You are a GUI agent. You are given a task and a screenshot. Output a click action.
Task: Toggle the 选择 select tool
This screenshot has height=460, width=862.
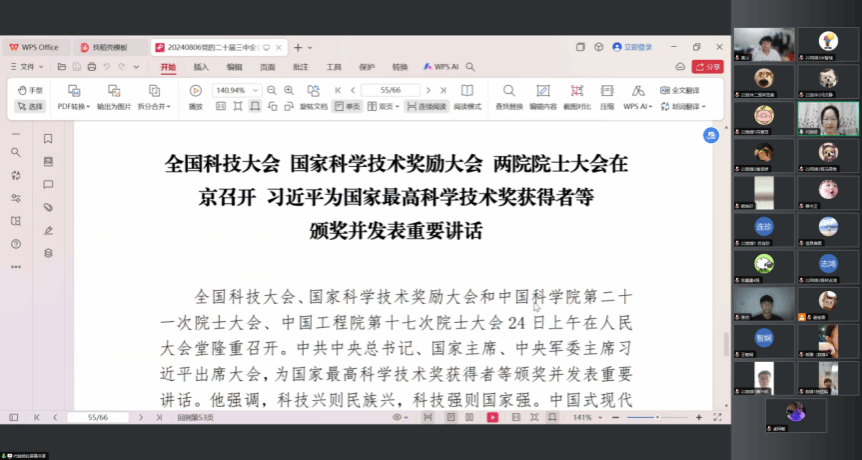[x=30, y=106]
